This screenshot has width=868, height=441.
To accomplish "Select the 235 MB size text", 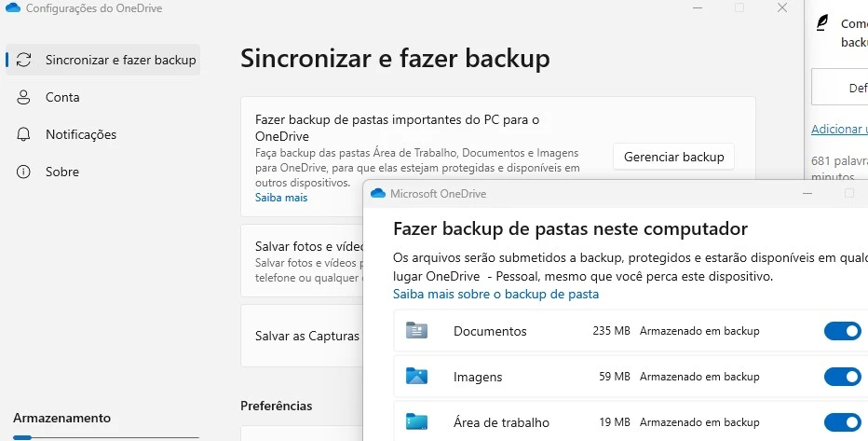I will pos(611,331).
